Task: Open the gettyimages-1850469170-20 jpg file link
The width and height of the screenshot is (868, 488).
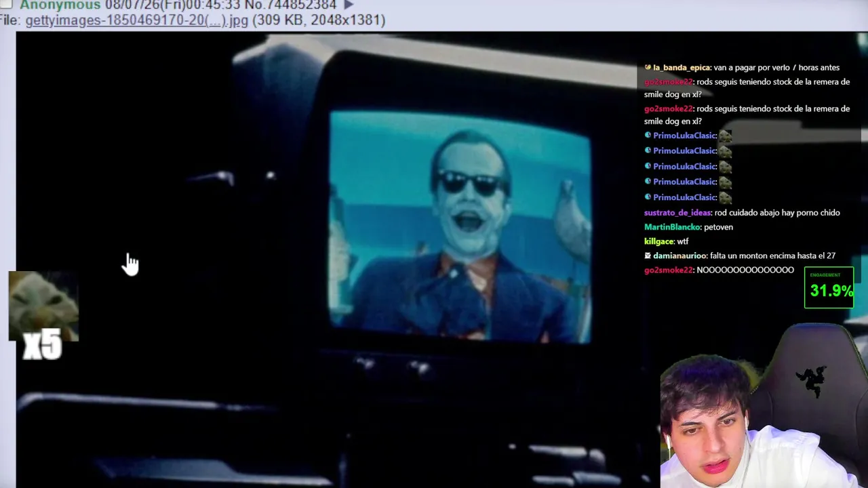Action: pos(136,20)
